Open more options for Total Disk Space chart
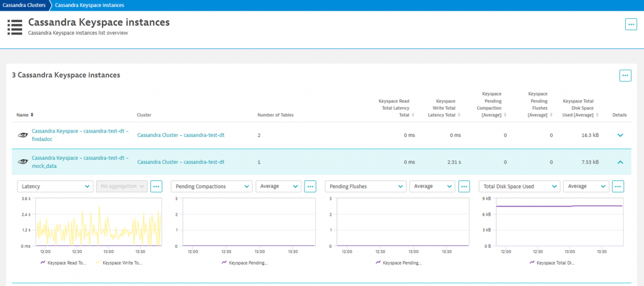 (x=618, y=186)
